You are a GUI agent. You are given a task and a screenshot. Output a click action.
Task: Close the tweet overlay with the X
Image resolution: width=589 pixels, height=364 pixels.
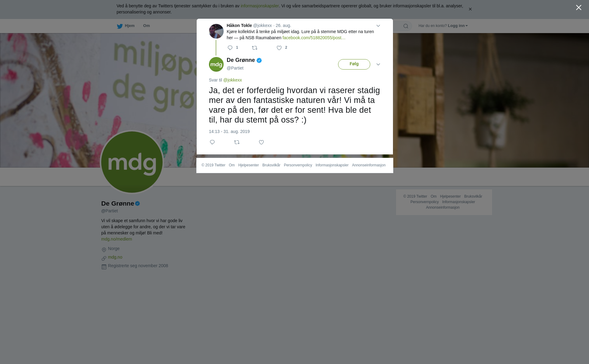tap(579, 8)
